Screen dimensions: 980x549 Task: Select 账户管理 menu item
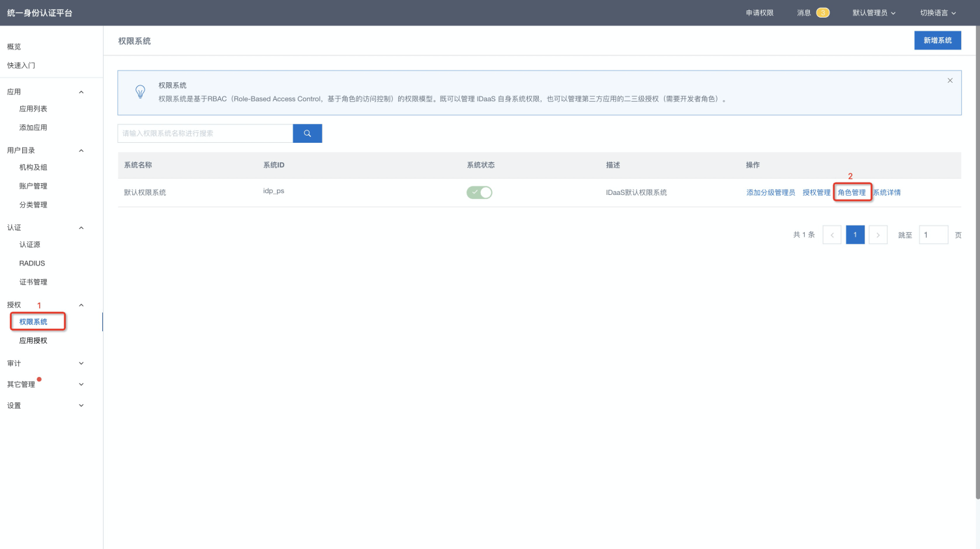(33, 186)
